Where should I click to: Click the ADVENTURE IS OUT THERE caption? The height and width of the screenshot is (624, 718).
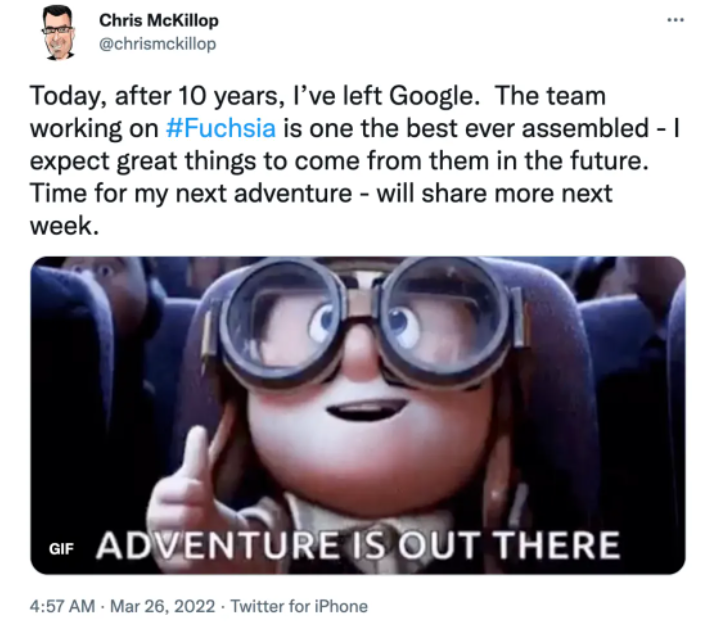tap(358, 546)
